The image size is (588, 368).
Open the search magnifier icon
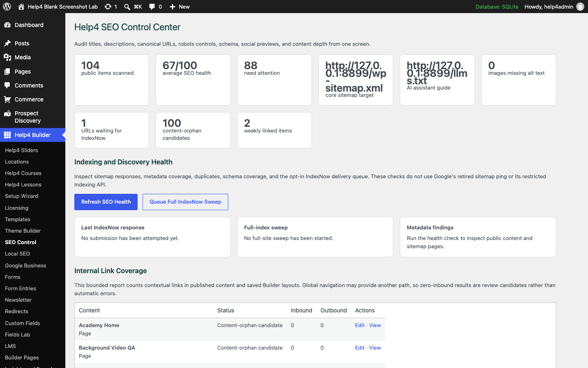(x=127, y=7)
